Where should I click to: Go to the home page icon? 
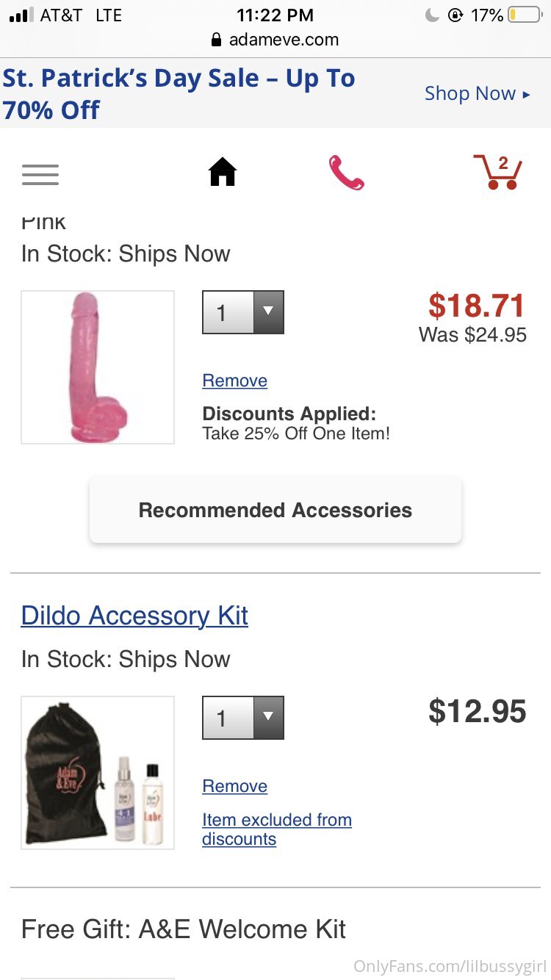pos(223,173)
